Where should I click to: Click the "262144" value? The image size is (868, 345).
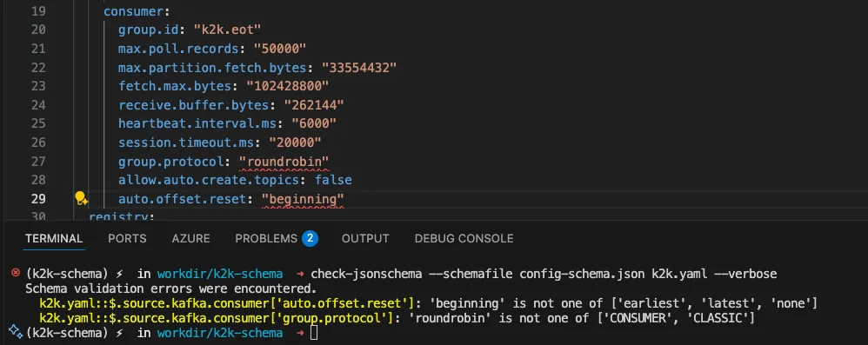tap(314, 105)
